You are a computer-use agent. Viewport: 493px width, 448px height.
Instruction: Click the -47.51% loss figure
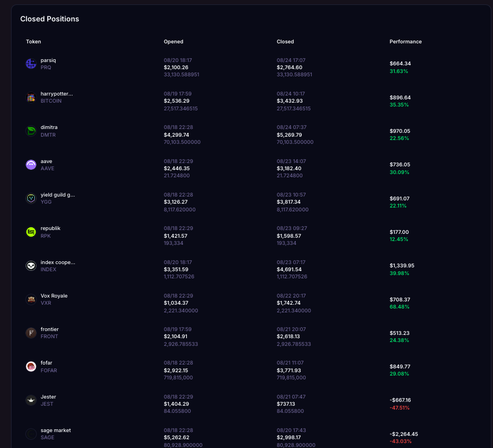[x=400, y=408]
